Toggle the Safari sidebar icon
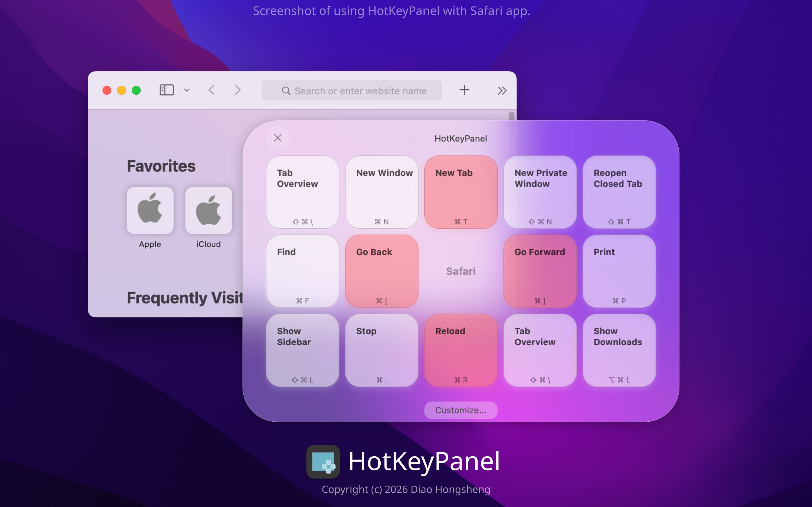Viewport: 812px width, 507px height. (x=166, y=90)
